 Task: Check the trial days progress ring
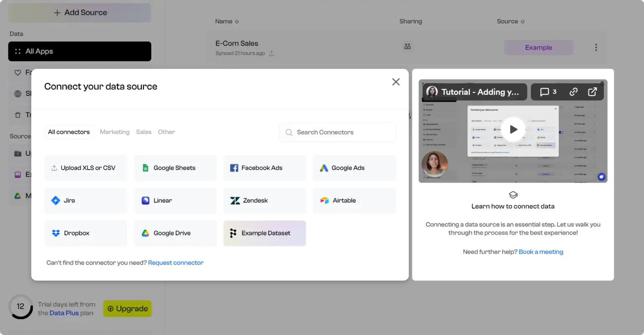tap(20, 306)
